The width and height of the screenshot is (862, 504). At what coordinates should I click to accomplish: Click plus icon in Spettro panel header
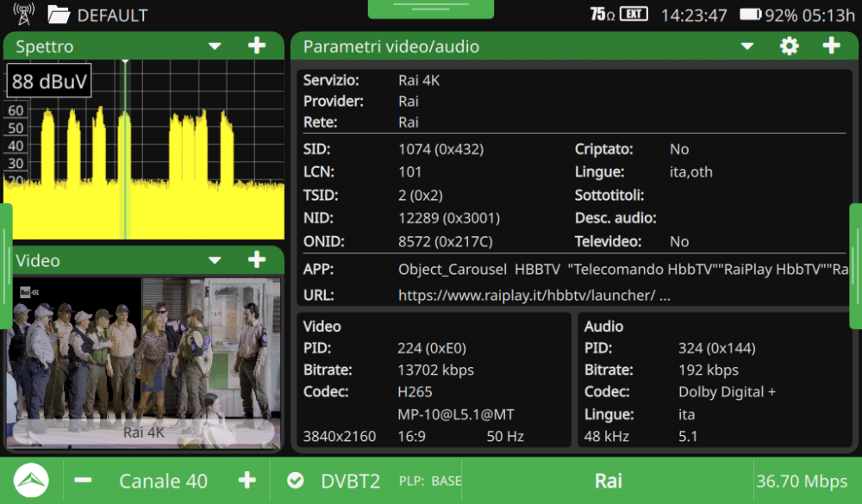pyautogui.click(x=257, y=47)
